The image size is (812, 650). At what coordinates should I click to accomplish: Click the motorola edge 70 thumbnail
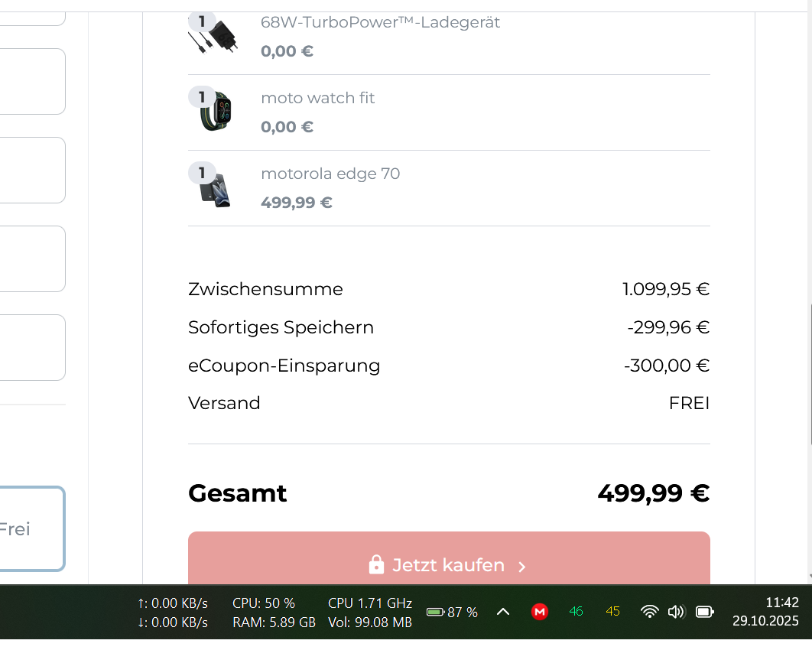click(215, 189)
